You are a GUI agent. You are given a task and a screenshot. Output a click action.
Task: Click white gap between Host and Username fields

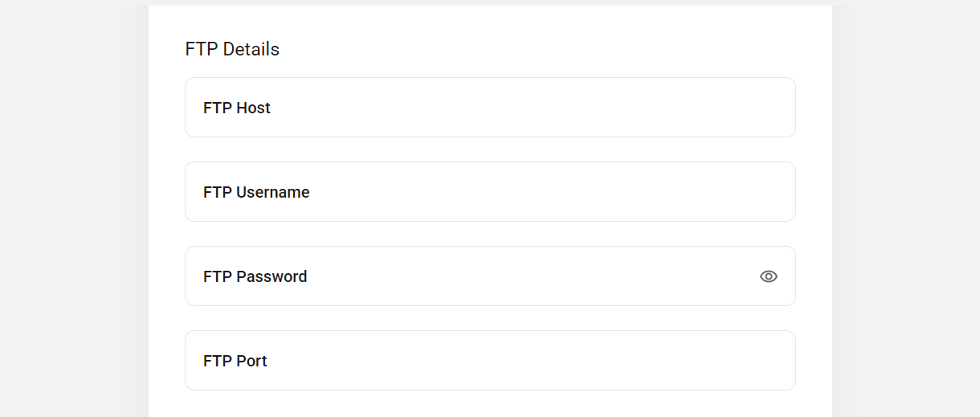490,149
